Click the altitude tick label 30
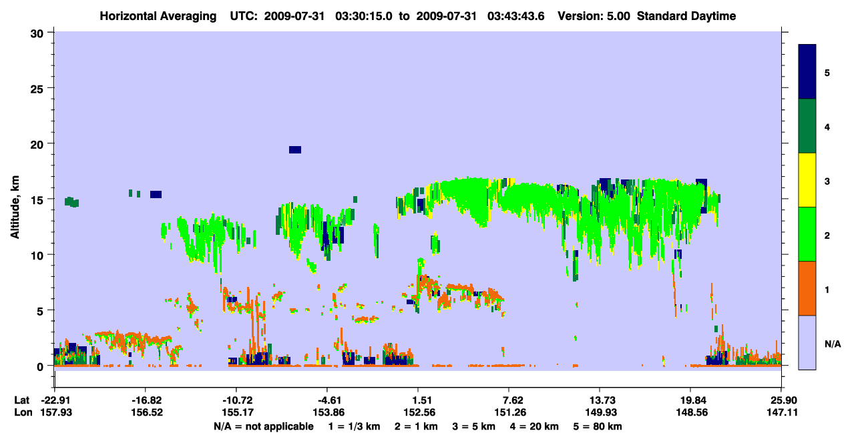Screen dimensions: 868x445 [38, 32]
